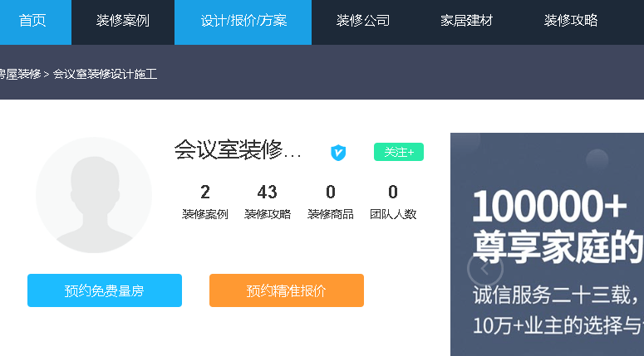Open the 首页 home tab

click(x=33, y=21)
